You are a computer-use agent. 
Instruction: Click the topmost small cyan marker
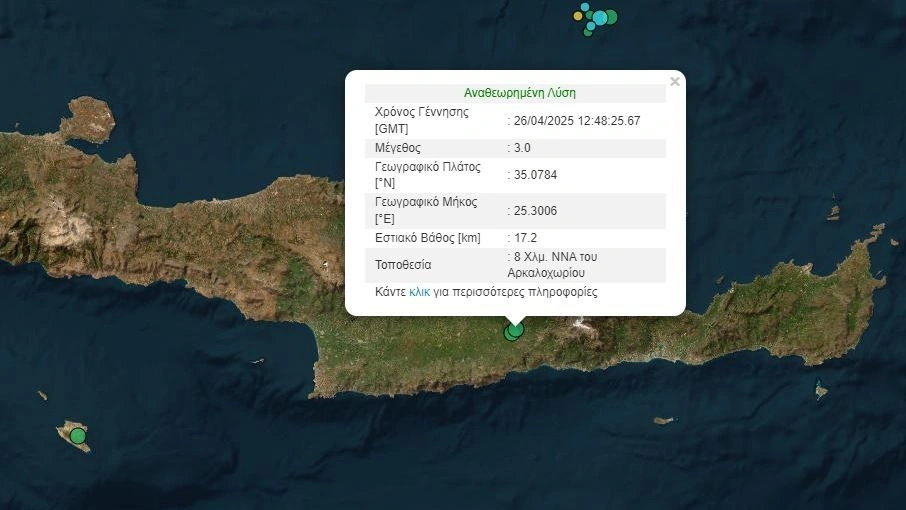[x=585, y=7]
